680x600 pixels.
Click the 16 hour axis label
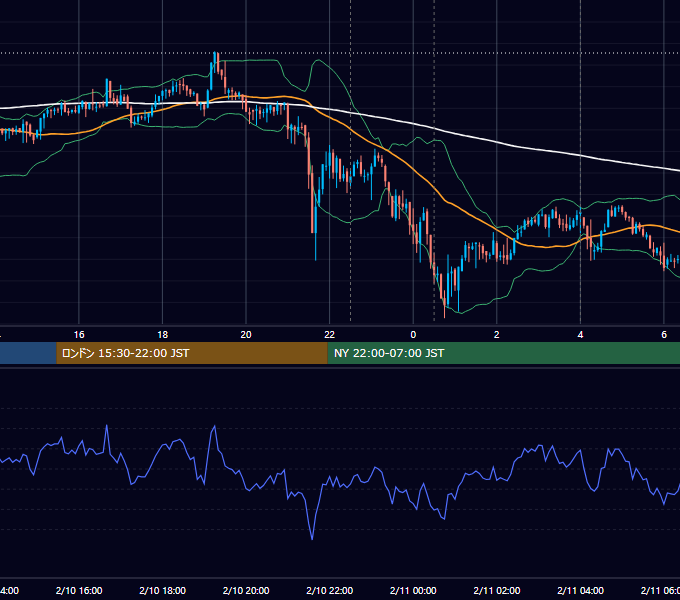click(79, 335)
